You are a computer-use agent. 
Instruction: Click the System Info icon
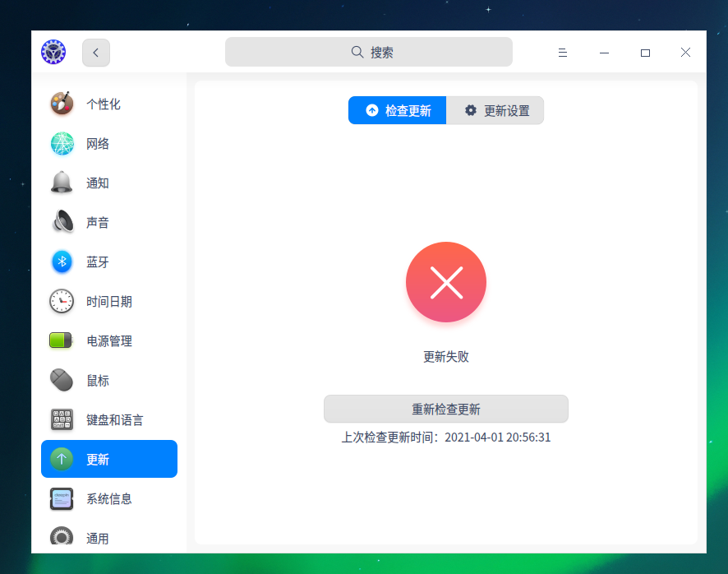coord(62,498)
